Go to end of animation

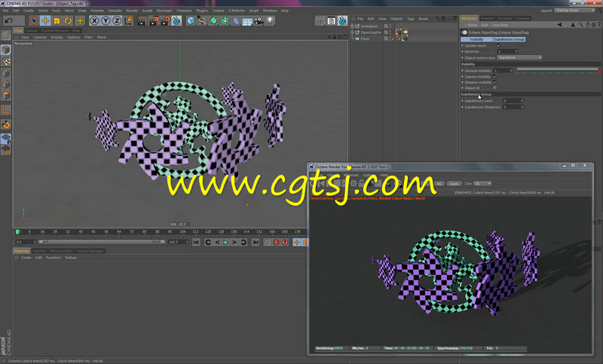point(256,242)
